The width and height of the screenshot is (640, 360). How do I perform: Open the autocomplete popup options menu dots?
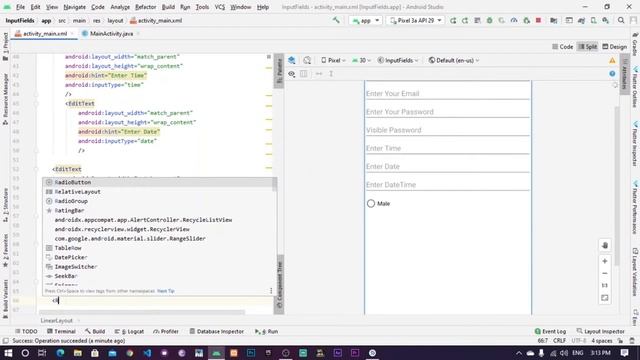pos(271,291)
